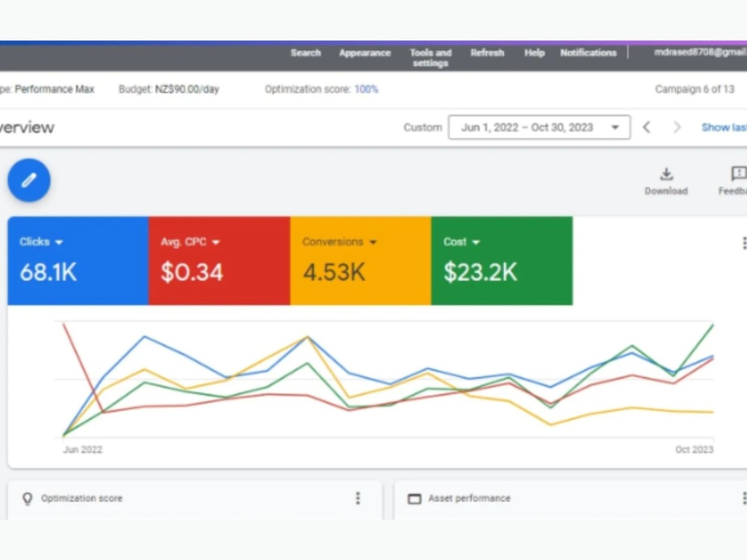This screenshot has height=560, width=747.
Task: Select the yellow Conversions scorecard 4.53K
Action: click(361, 261)
